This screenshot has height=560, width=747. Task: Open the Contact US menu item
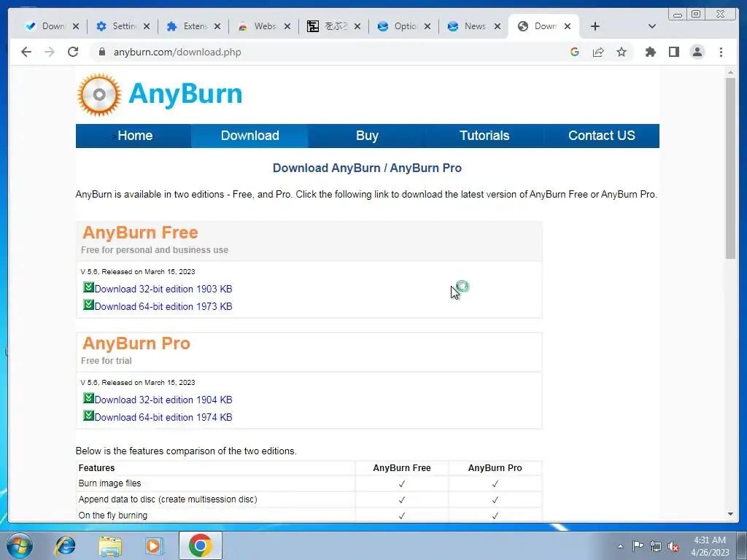[601, 136]
